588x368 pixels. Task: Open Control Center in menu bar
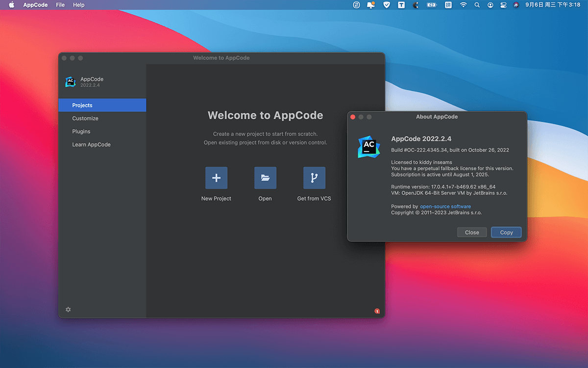[503, 5]
